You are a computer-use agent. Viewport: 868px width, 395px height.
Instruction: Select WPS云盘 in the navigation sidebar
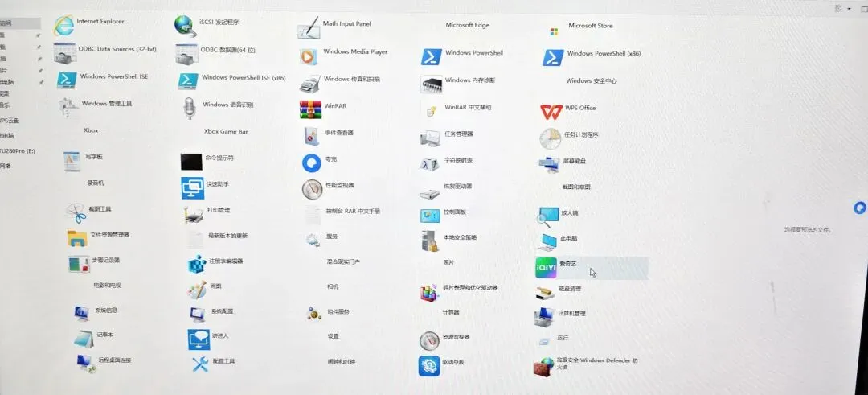(x=10, y=120)
